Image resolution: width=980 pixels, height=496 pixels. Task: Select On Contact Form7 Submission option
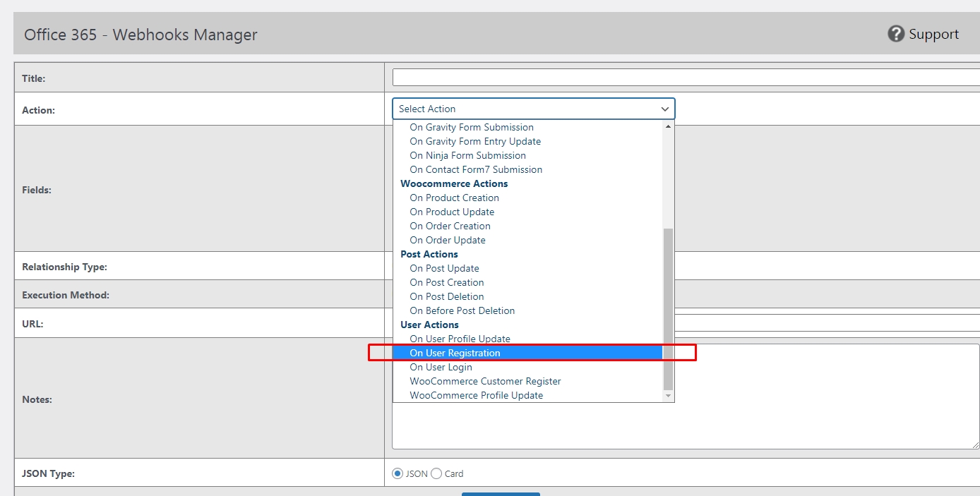click(x=476, y=169)
